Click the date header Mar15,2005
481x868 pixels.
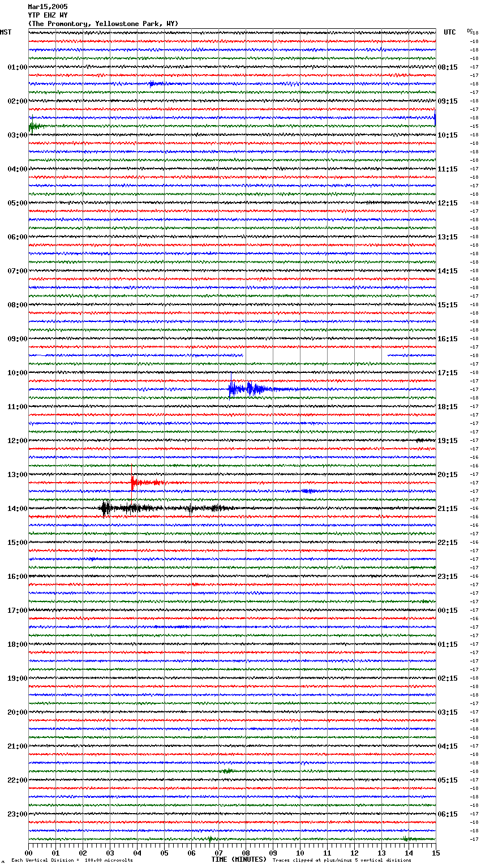point(48,7)
